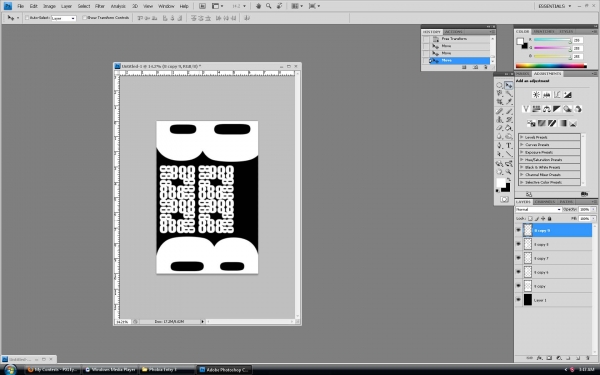Select the Move tool in the toolbox
The image size is (600, 375).
click(x=509, y=85)
